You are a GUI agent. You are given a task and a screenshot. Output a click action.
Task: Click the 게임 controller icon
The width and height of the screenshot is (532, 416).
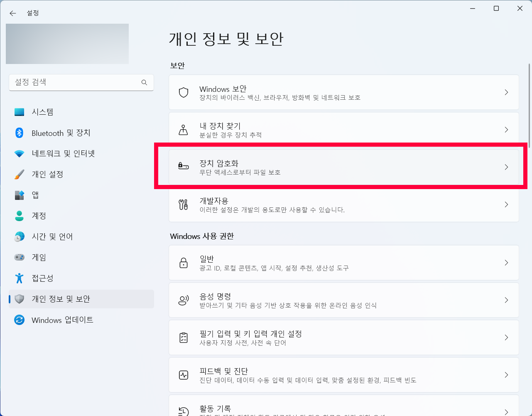click(19, 257)
